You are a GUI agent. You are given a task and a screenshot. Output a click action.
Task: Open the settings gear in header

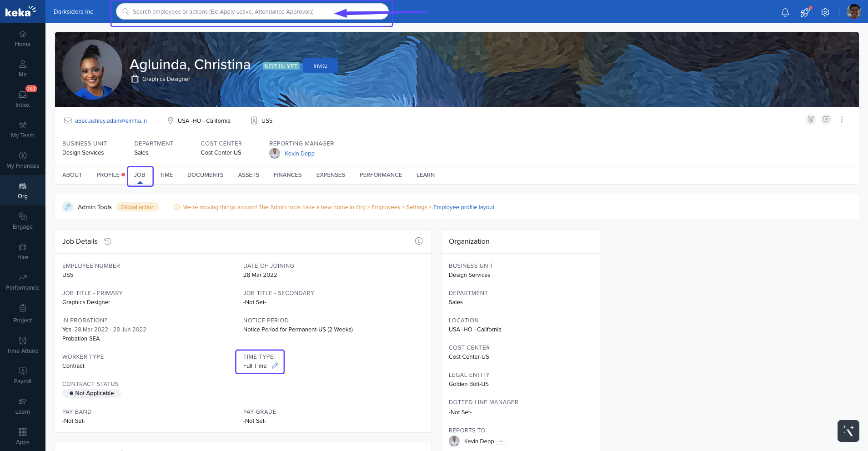825,12
